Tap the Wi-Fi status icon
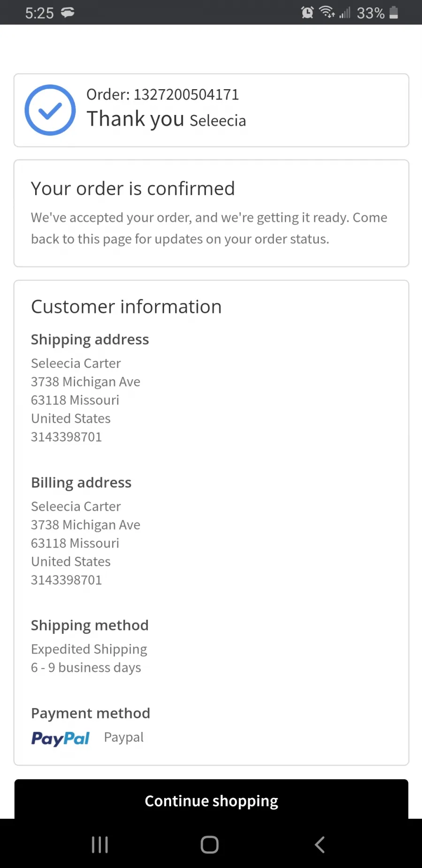 (x=327, y=12)
